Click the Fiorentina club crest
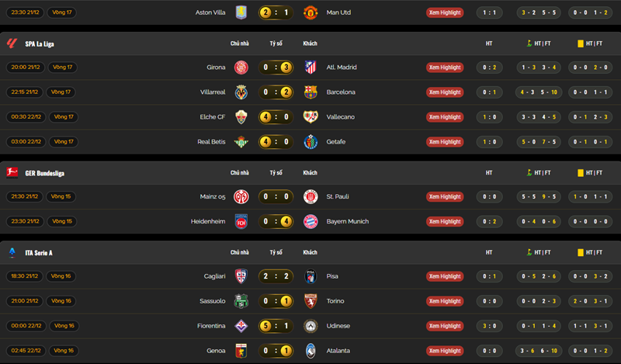This screenshot has width=621, height=364. pyautogui.click(x=241, y=326)
